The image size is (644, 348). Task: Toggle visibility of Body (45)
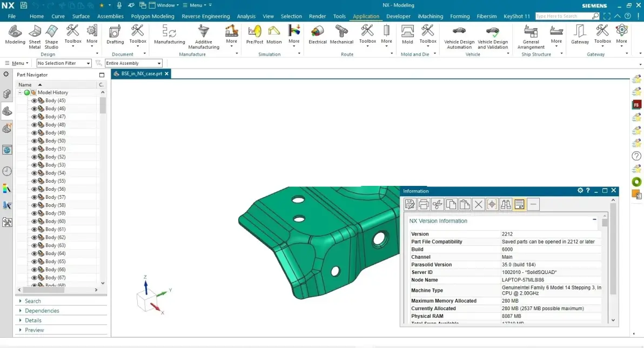[34, 101]
